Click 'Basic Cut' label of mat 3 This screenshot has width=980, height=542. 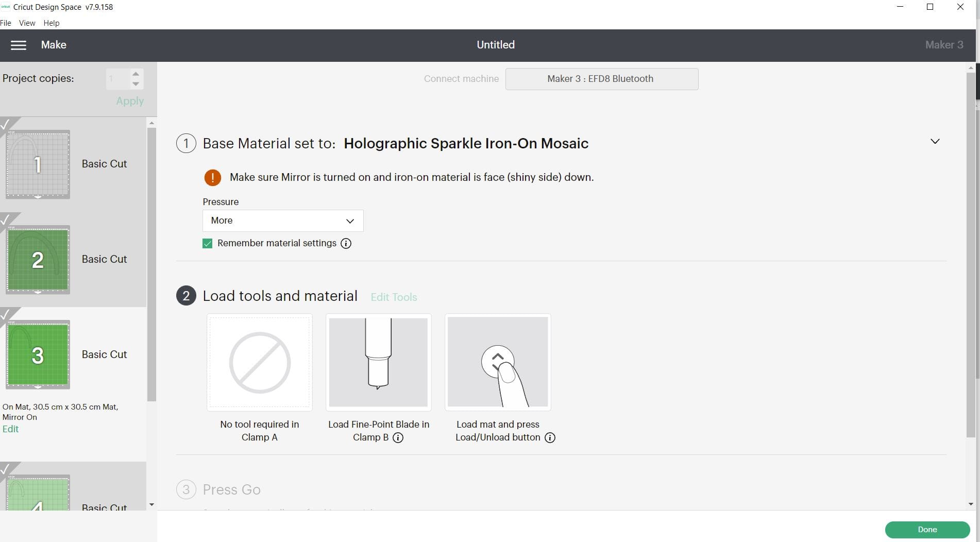[104, 354]
